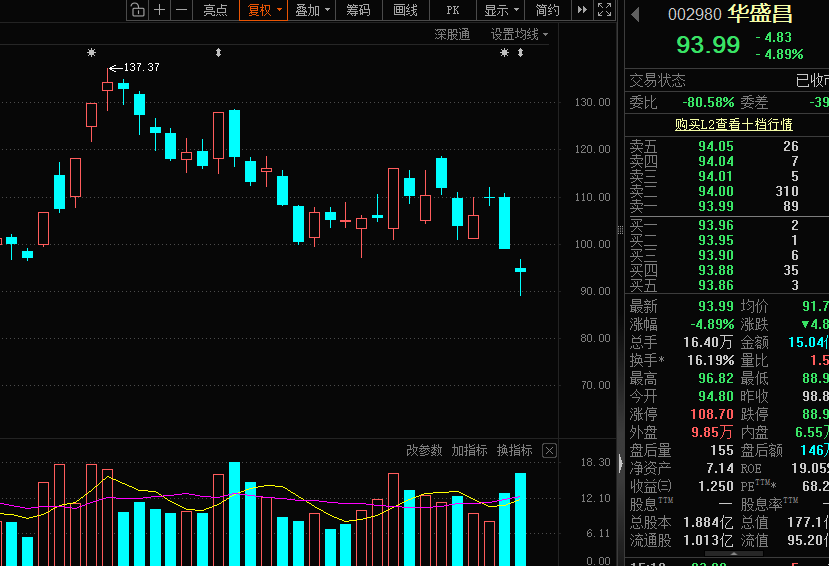Click the 总股本 value 1.884亿
829x566 pixels.
[x=707, y=523]
